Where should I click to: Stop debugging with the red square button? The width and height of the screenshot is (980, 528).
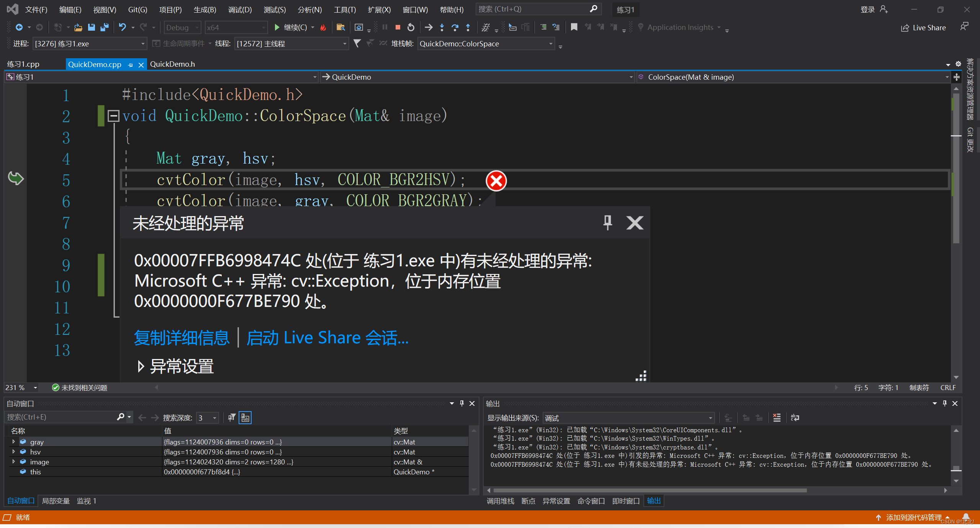coord(398,28)
